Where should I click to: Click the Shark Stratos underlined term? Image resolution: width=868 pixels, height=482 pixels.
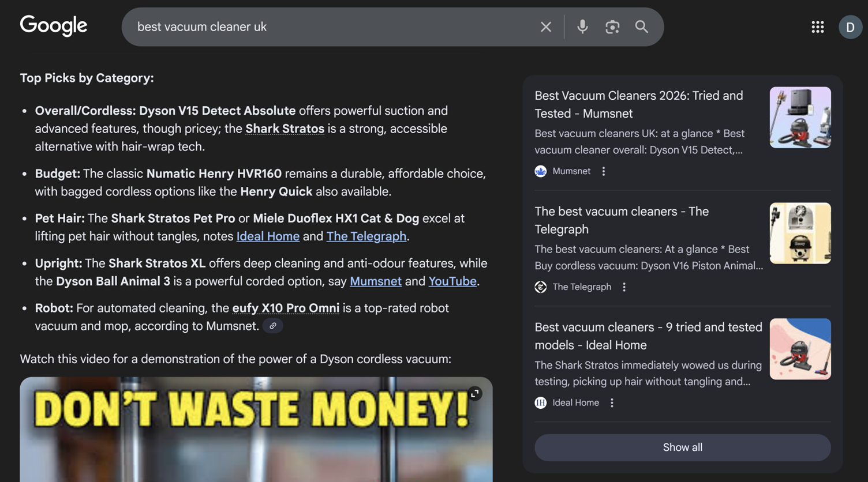pyautogui.click(x=285, y=129)
